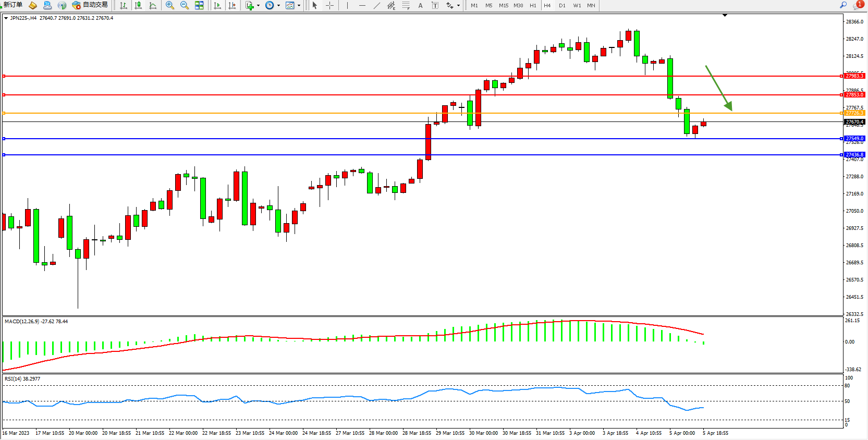
Task: Click the 新订单 new order button
Action: click(13, 5)
